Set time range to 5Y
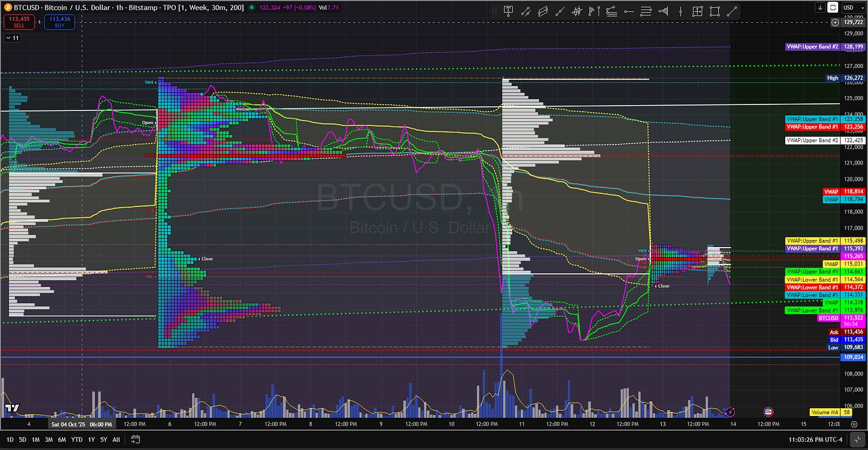This screenshot has width=868, height=450. [103, 439]
